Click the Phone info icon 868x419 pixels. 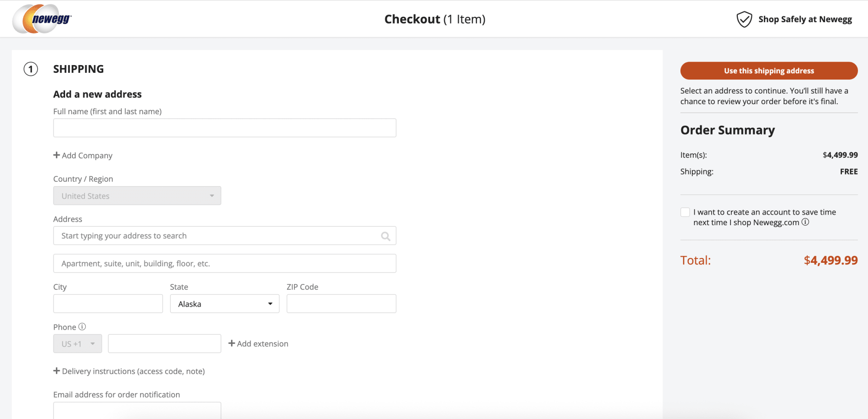pyautogui.click(x=82, y=327)
